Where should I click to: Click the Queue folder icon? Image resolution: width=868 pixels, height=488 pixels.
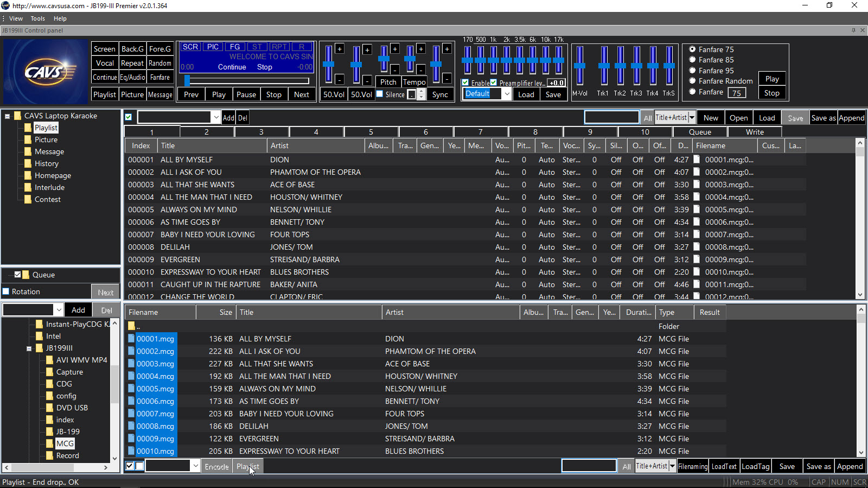click(x=25, y=275)
